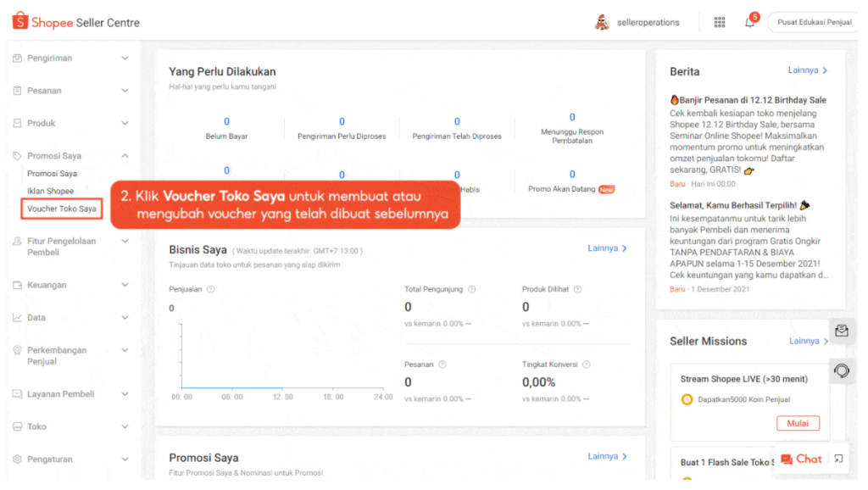Open the Banjir Pesanan 12.12 news headline
The width and height of the screenshot is (868, 490).
click(748, 100)
